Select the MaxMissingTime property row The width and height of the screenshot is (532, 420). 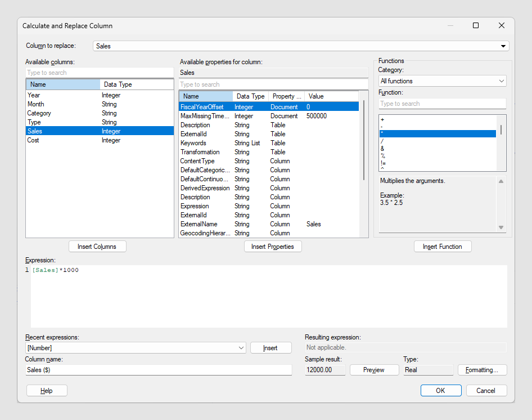[205, 116]
